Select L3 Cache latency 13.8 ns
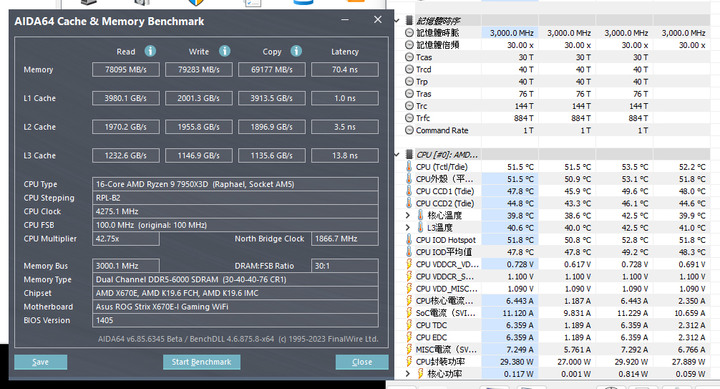The image size is (720, 389). (345, 156)
